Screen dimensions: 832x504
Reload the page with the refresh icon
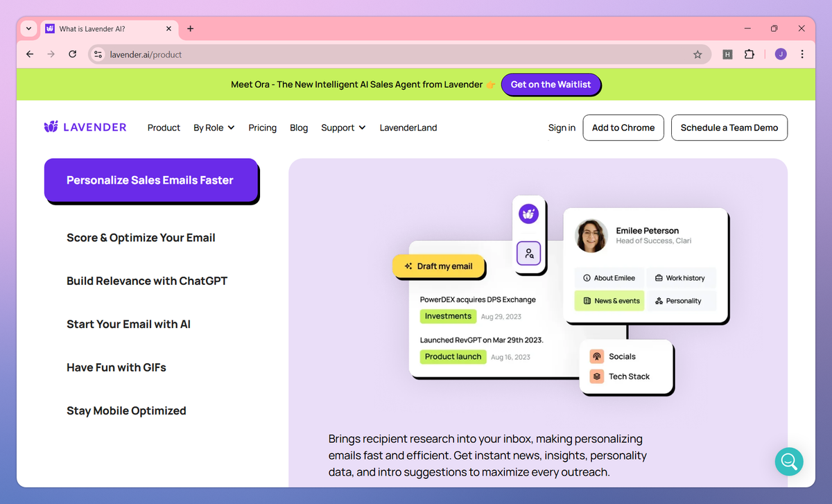tap(72, 54)
